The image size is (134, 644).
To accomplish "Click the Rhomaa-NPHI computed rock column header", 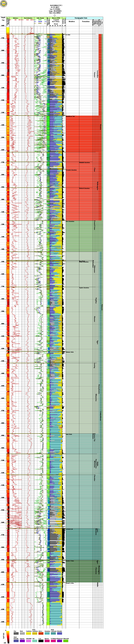I will pos(56,18).
